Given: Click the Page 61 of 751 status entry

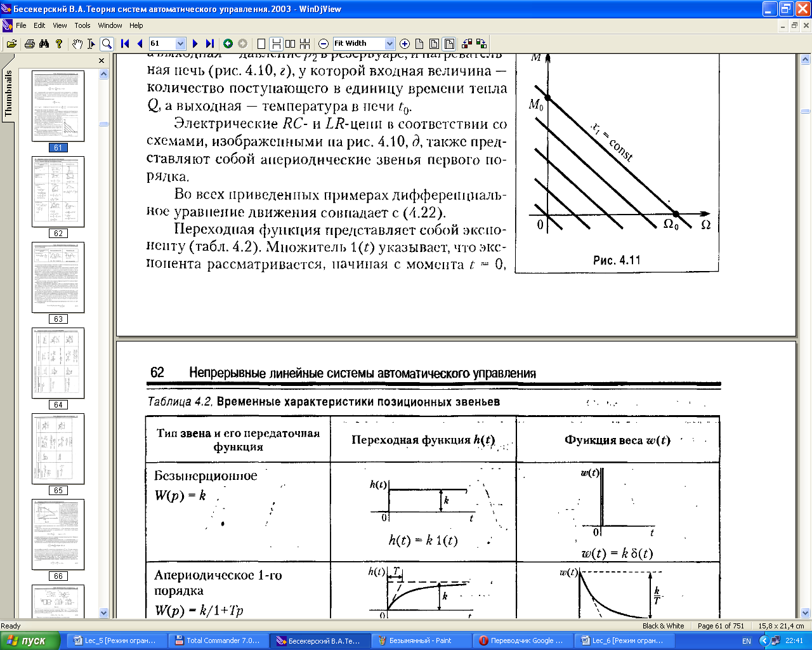Looking at the screenshot, I should tap(721, 626).
